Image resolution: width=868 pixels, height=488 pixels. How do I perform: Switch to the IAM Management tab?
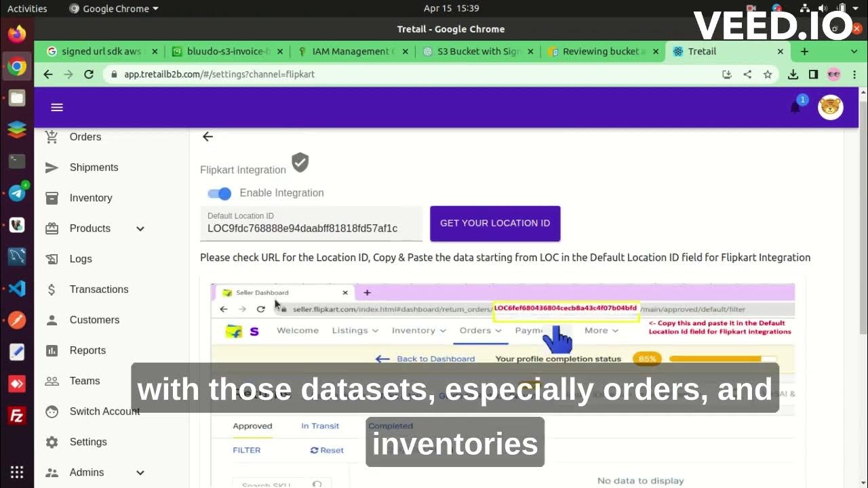353,52
